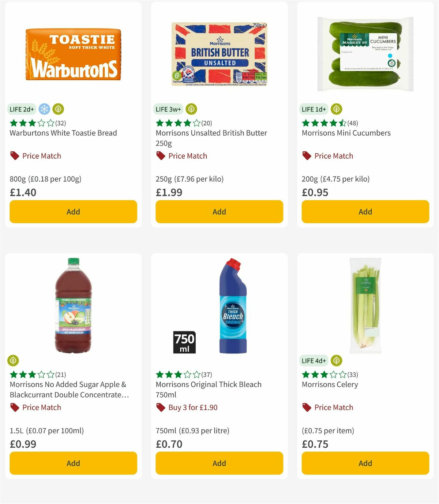Add Morrisons Mini Cucumbers to basket
The height and width of the screenshot is (504, 439).
tap(365, 212)
